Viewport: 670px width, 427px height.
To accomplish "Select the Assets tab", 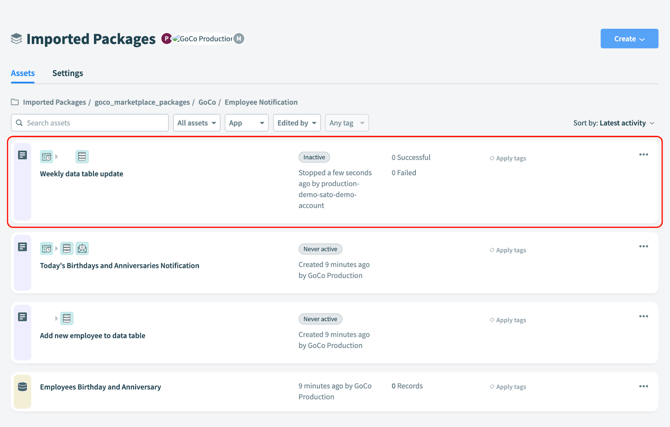I will coord(22,73).
